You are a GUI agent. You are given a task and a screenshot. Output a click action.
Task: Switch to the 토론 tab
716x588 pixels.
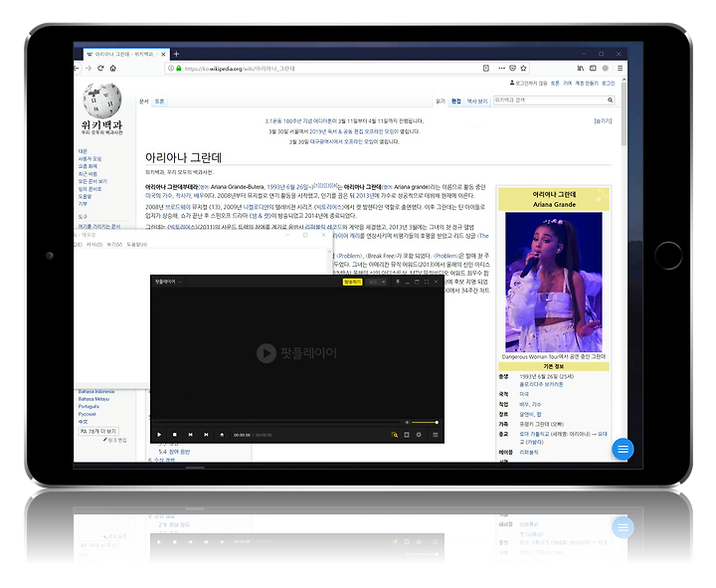(159, 101)
